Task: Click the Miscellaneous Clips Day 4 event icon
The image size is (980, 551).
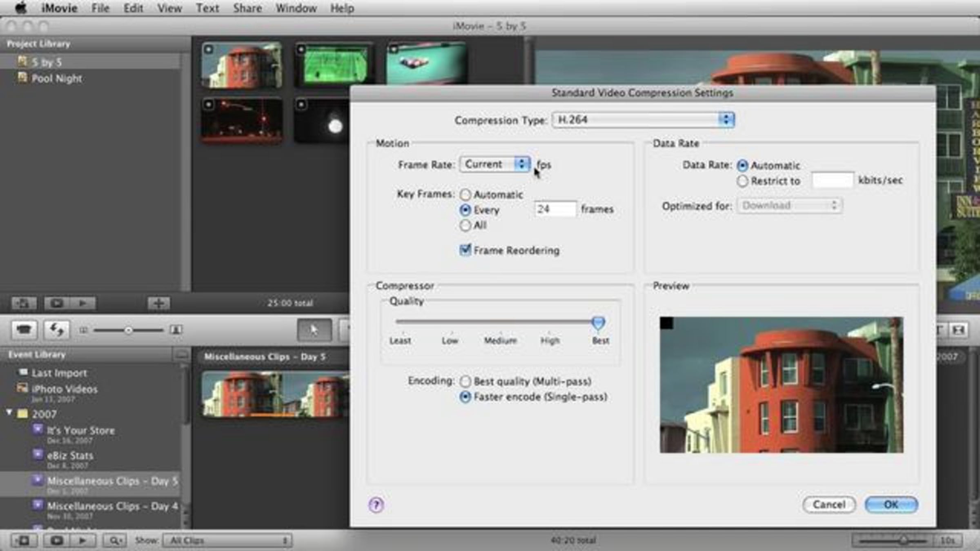Action: pyautogui.click(x=38, y=505)
